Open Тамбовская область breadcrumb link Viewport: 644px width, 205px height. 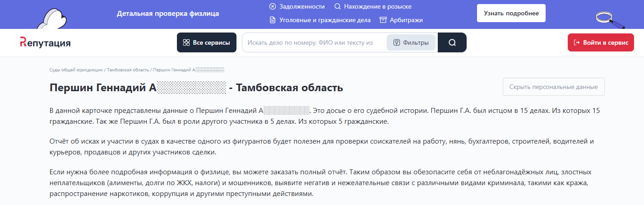(x=128, y=70)
